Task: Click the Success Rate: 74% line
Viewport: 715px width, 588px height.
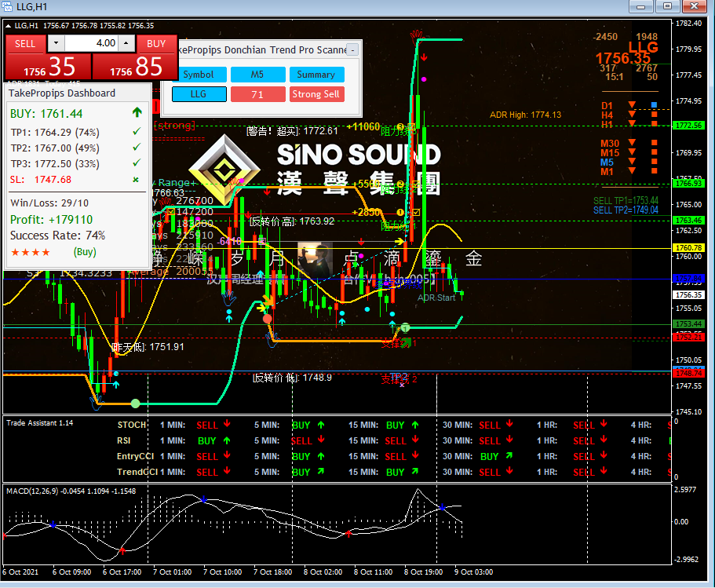Action: pyautogui.click(x=57, y=236)
